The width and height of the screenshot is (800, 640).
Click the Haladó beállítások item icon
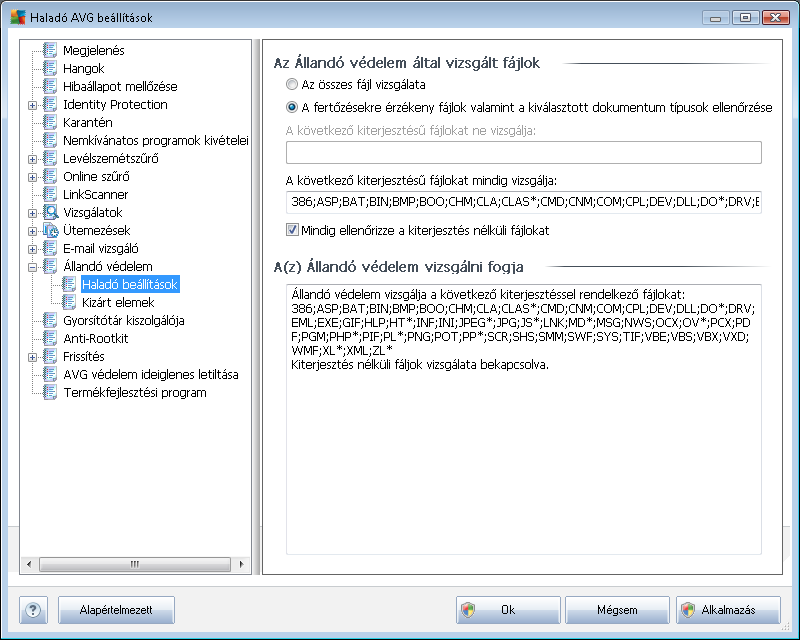coord(68,284)
